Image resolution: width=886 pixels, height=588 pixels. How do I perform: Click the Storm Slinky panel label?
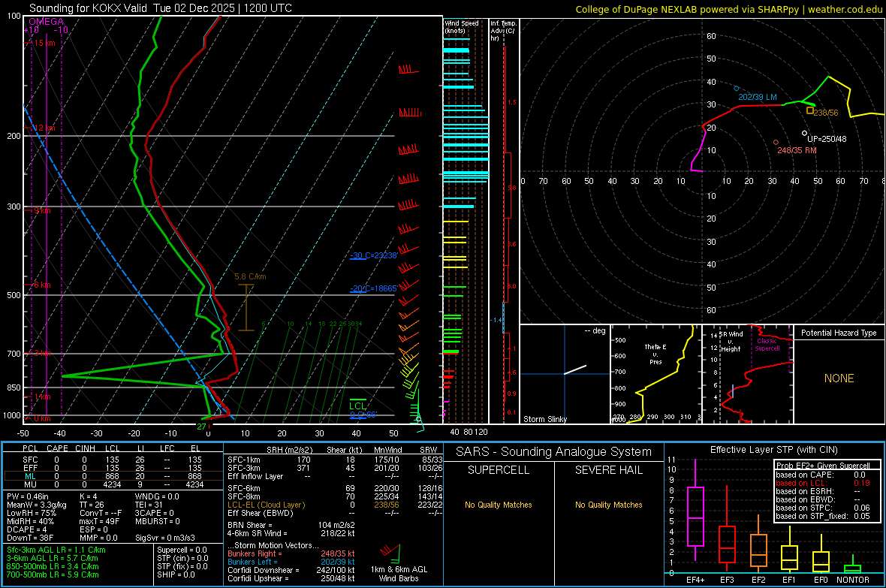[x=544, y=419]
